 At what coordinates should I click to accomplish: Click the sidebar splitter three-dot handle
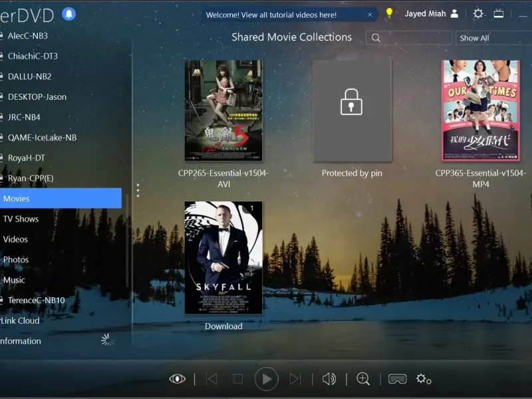tap(138, 190)
